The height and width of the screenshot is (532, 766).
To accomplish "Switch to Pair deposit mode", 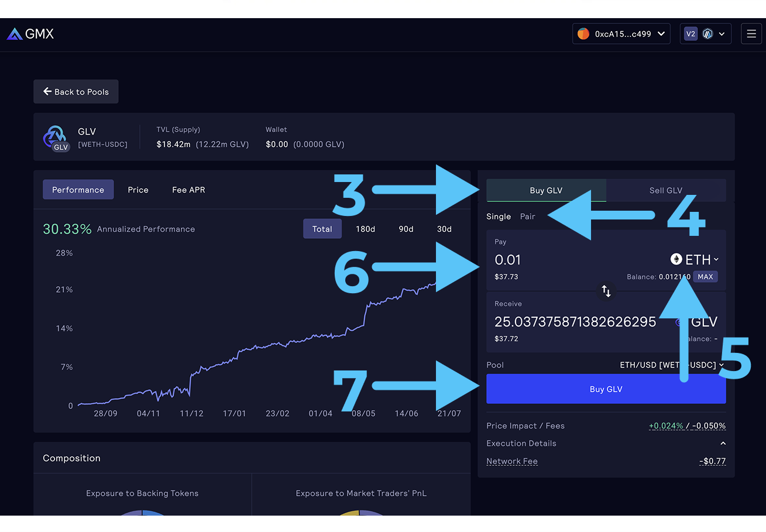I will tap(527, 217).
